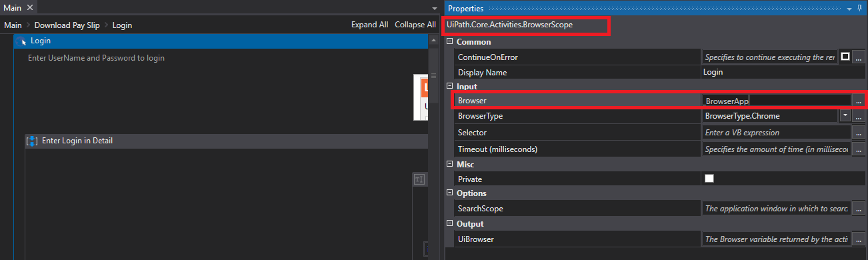Collapse the Common property group
The image size is (868, 260).
pos(450,42)
